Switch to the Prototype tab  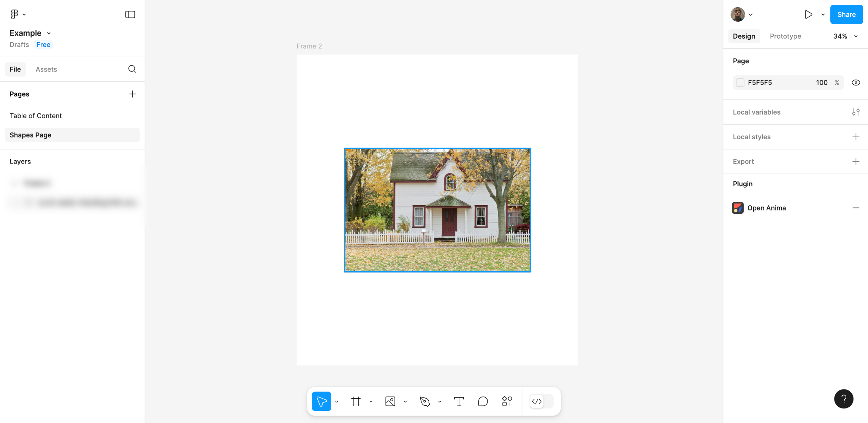pos(785,36)
